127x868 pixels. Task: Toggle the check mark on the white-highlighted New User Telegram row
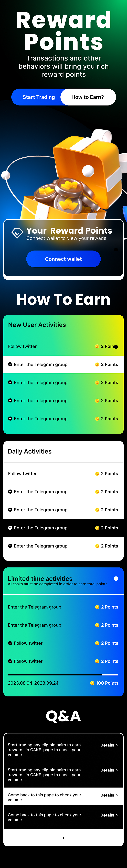[x=10, y=364]
